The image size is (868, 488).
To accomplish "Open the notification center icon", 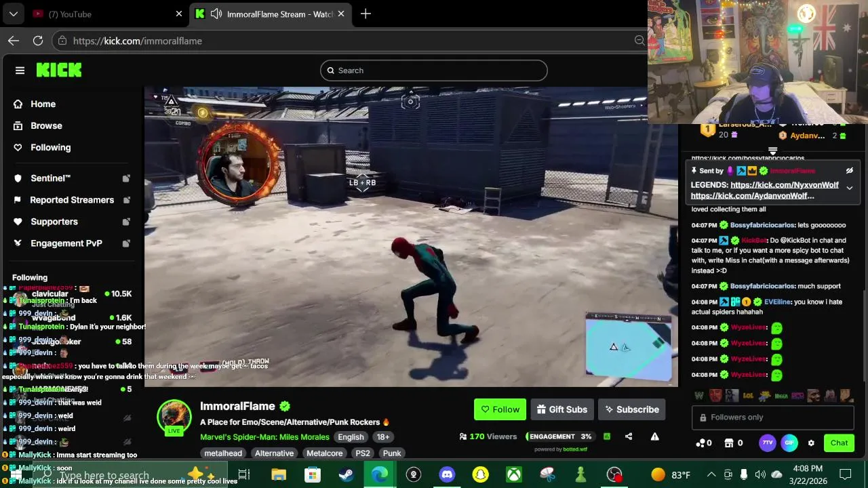I will 846,474.
